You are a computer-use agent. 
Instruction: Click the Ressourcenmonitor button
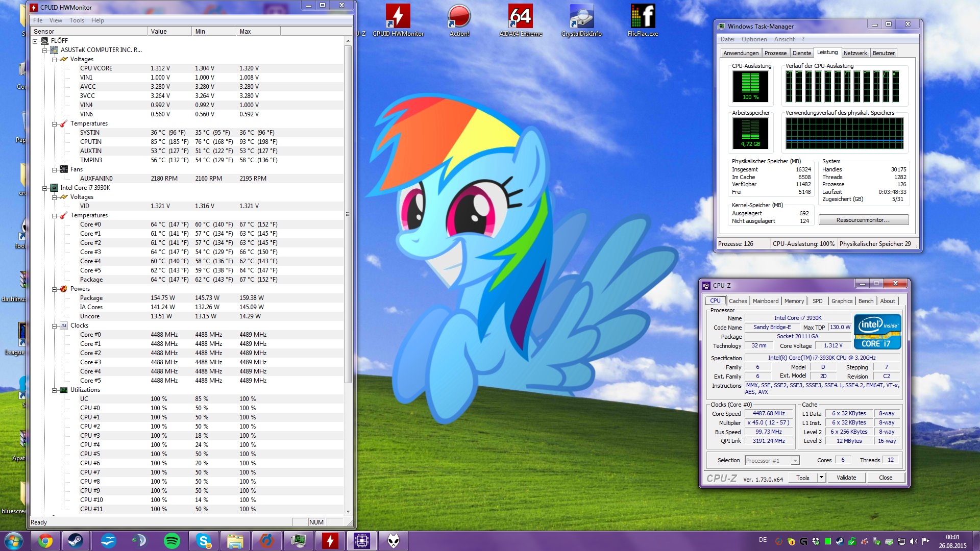point(863,220)
